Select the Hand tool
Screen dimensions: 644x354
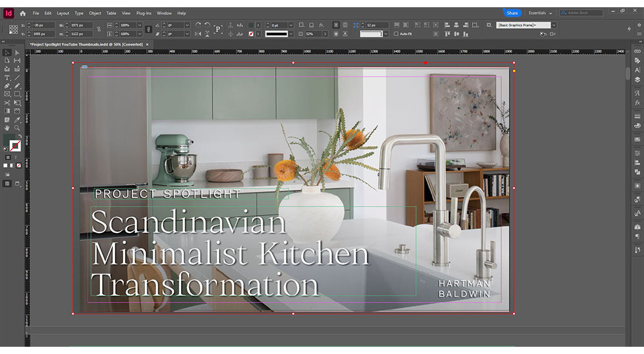point(7,127)
